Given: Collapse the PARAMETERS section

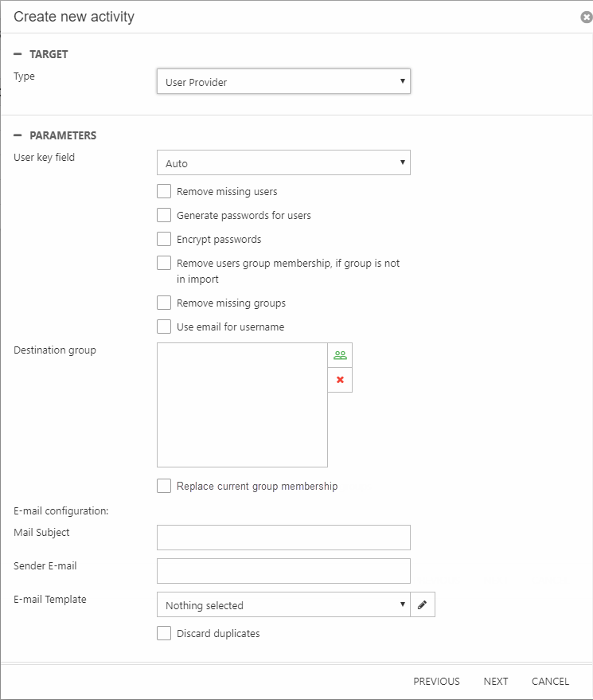Looking at the screenshot, I should click(x=18, y=135).
